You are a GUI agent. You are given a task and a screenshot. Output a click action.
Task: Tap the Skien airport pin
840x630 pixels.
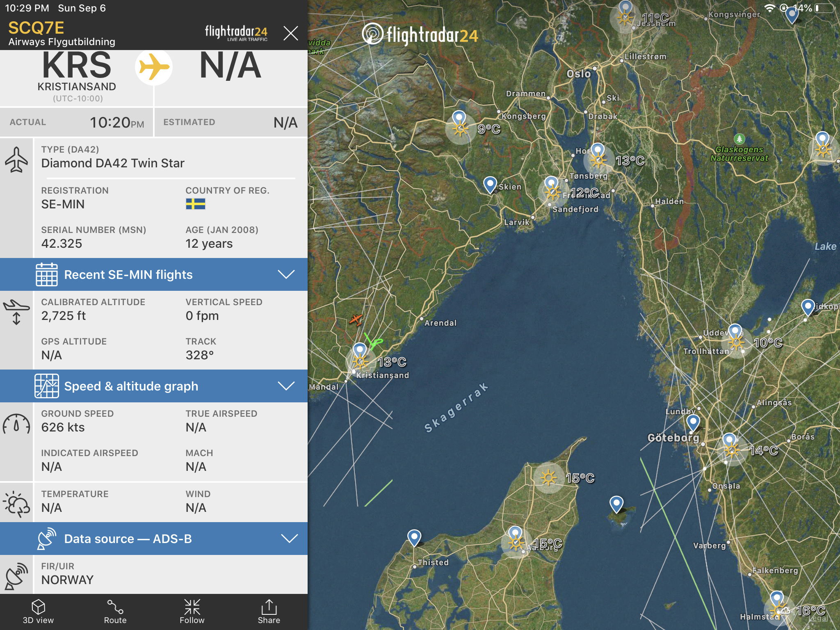click(490, 184)
